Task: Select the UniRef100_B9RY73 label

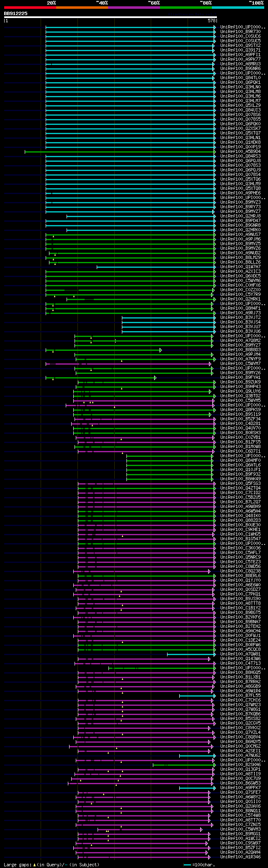Action: click(x=240, y=207)
